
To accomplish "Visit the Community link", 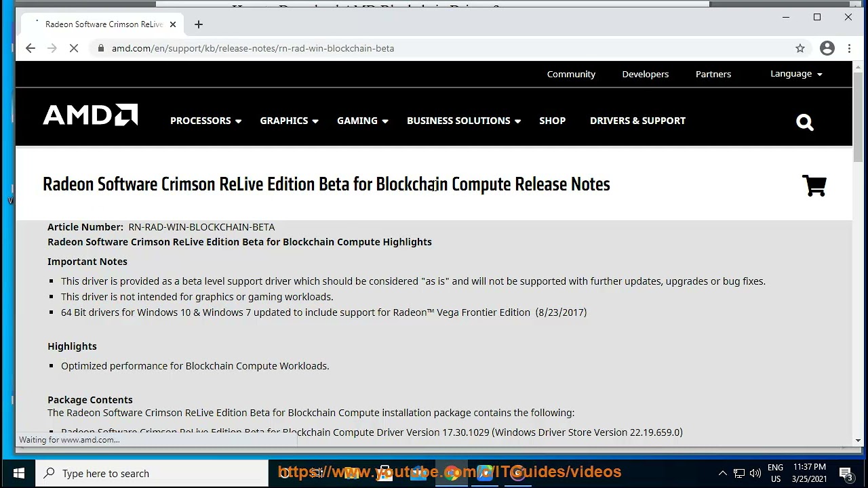I will [x=571, y=74].
